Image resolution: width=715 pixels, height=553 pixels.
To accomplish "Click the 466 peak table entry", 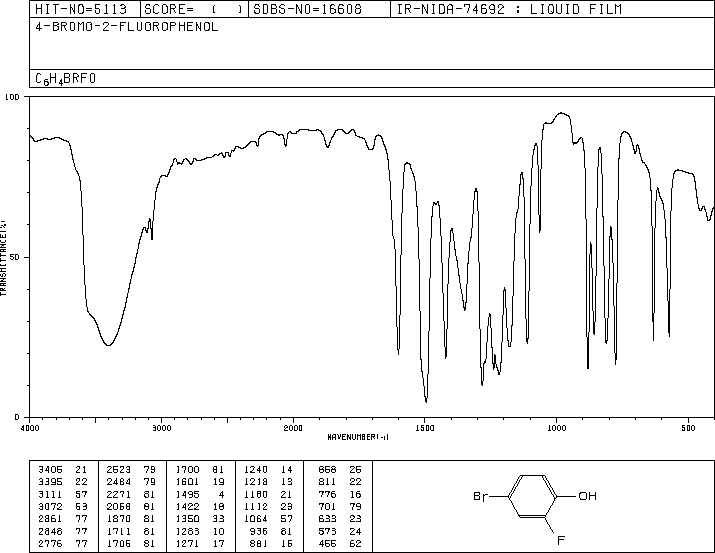I will click(x=327, y=543).
